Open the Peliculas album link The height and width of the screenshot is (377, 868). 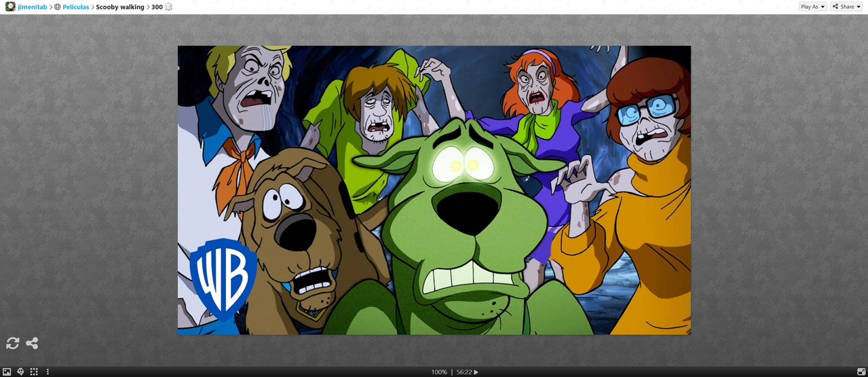(x=76, y=7)
